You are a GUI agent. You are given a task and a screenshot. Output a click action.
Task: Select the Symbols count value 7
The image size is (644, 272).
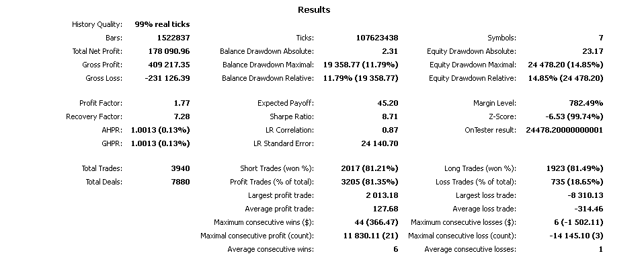coord(600,38)
